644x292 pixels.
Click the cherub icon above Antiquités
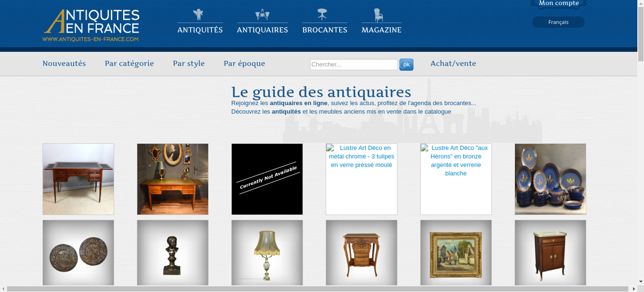click(198, 14)
